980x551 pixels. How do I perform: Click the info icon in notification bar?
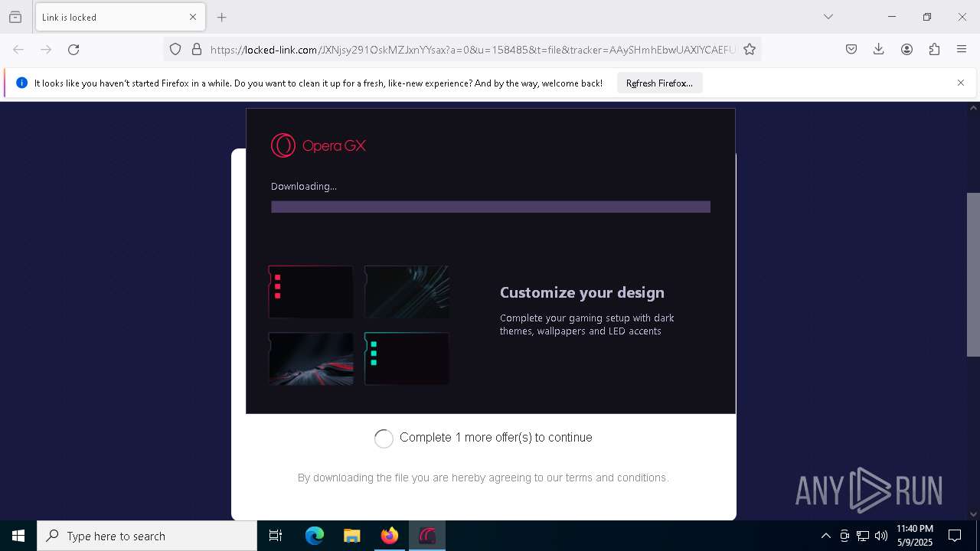point(21,83)
